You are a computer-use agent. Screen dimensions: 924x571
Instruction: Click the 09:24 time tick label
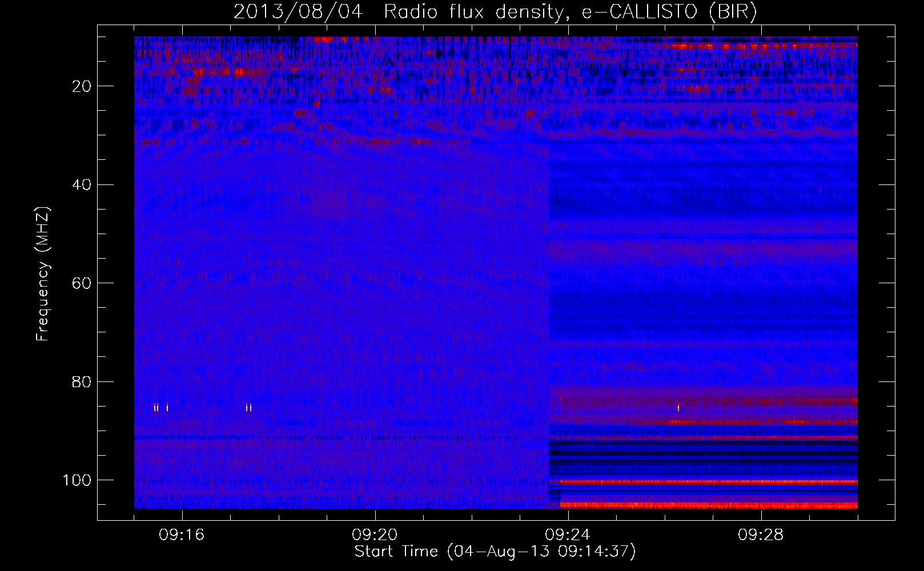pos(568,535)
